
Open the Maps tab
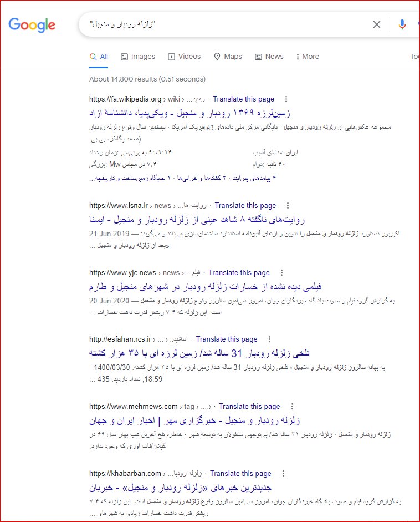[228, 57]
